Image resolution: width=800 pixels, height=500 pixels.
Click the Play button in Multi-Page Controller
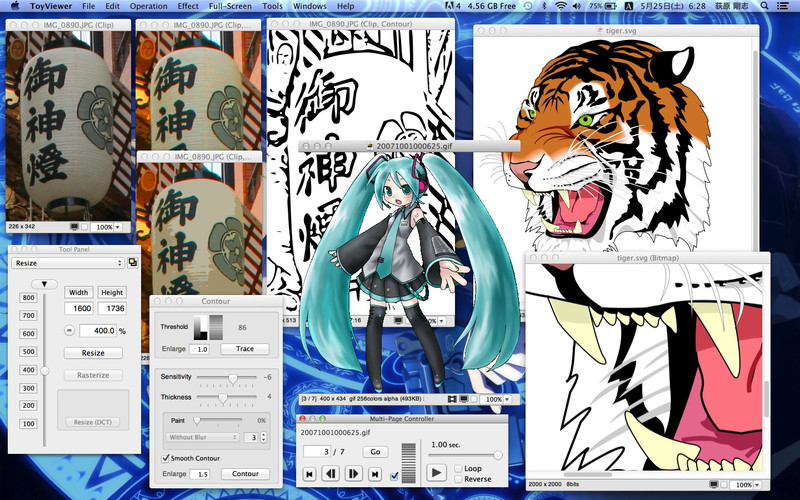(x=436, y=472)
